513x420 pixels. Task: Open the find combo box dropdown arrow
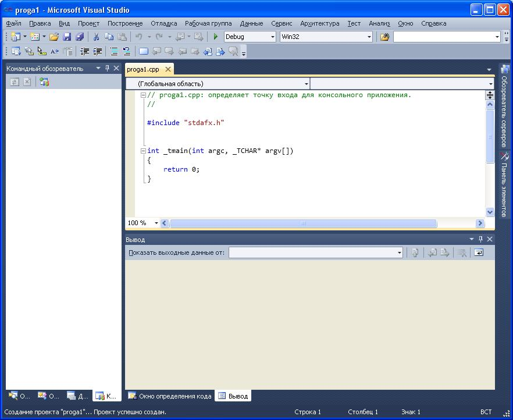(x=497, y=37)
